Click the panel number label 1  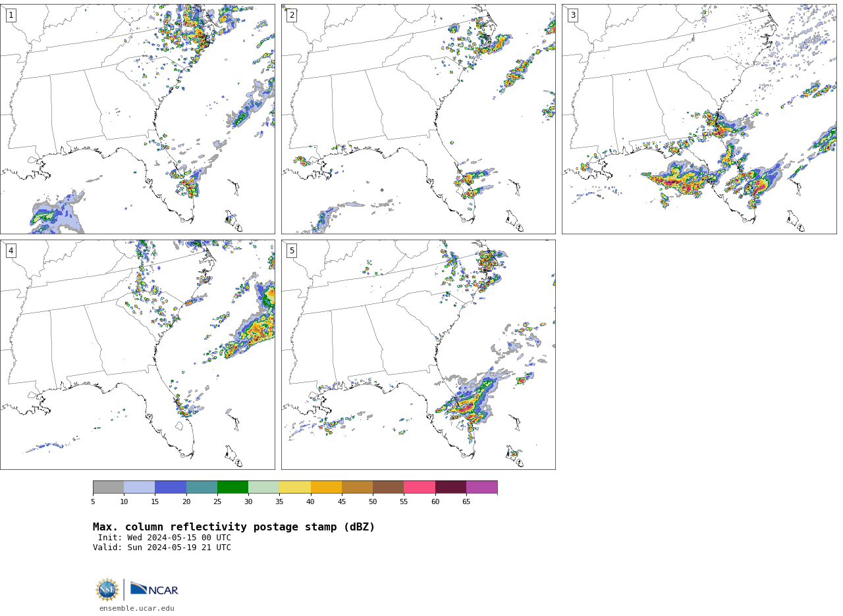coord(11,15)
